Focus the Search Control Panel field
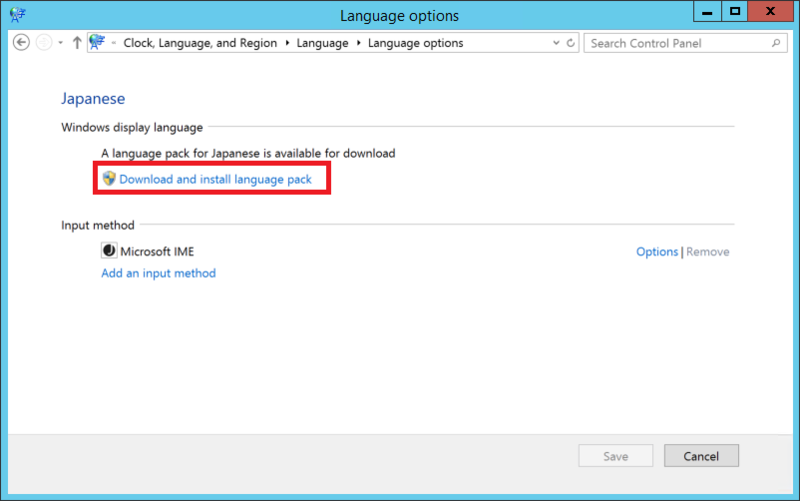 pos(685,43)
